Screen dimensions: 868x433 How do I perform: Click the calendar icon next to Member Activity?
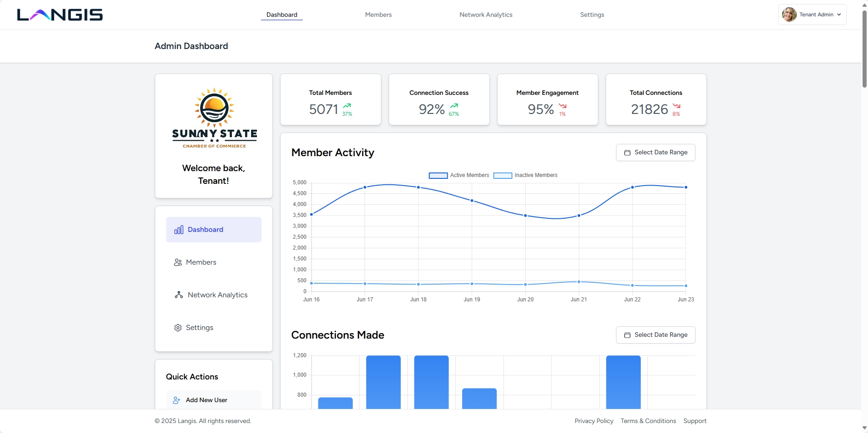point(628,153)
